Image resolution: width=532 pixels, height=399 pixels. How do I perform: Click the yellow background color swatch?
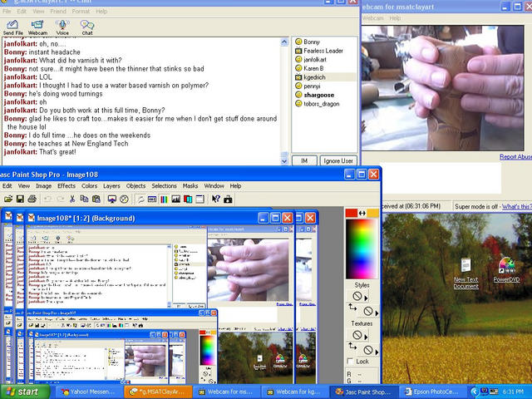point(372,213)
